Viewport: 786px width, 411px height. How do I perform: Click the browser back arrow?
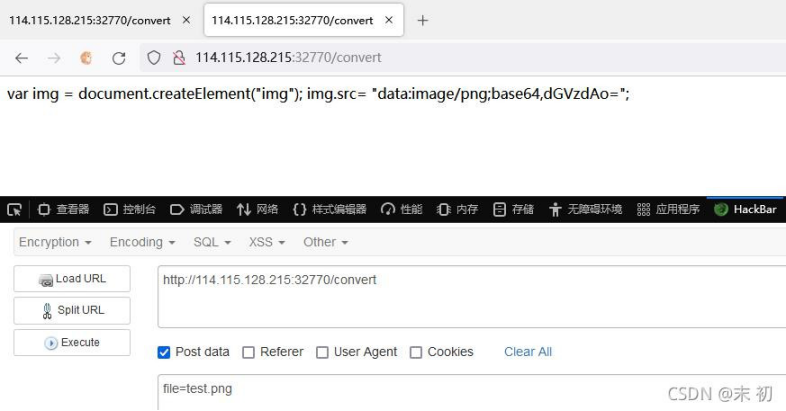22,58
